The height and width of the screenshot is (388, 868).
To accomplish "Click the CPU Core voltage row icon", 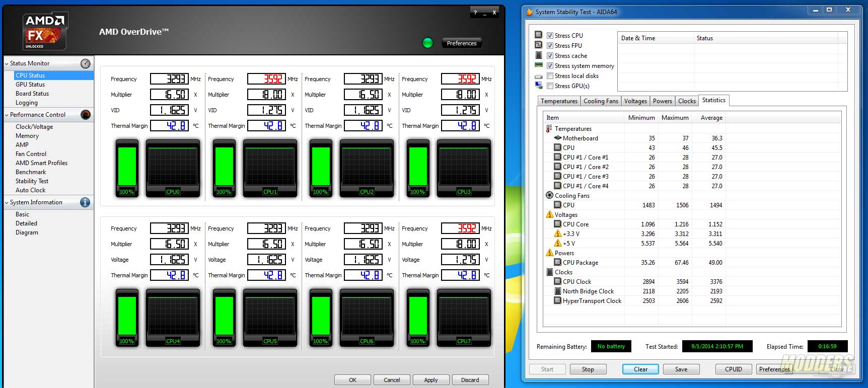I will coord(557,224).
